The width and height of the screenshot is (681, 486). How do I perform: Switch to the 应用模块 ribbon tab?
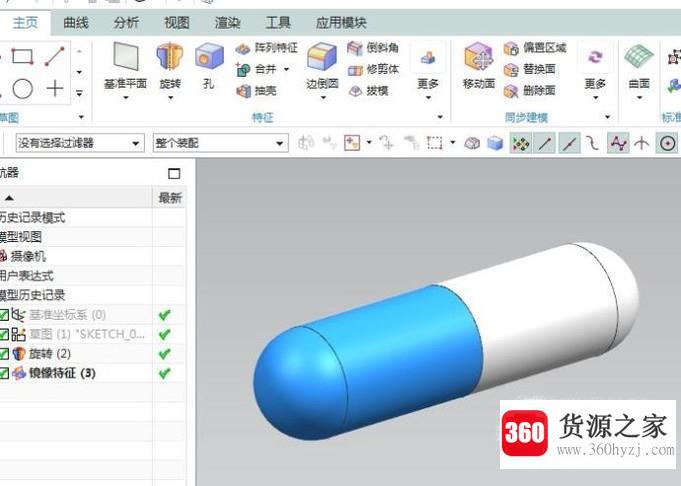(341, 23)
